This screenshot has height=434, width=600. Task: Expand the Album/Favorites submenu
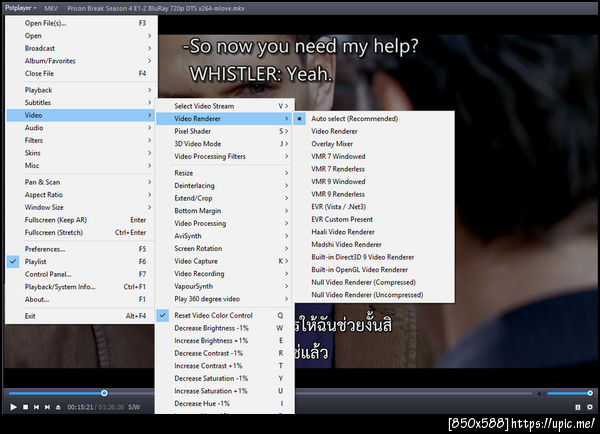80,61
